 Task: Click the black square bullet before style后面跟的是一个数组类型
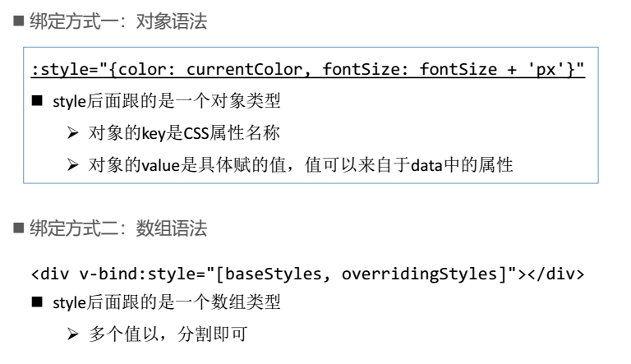[x=37, y=303]
